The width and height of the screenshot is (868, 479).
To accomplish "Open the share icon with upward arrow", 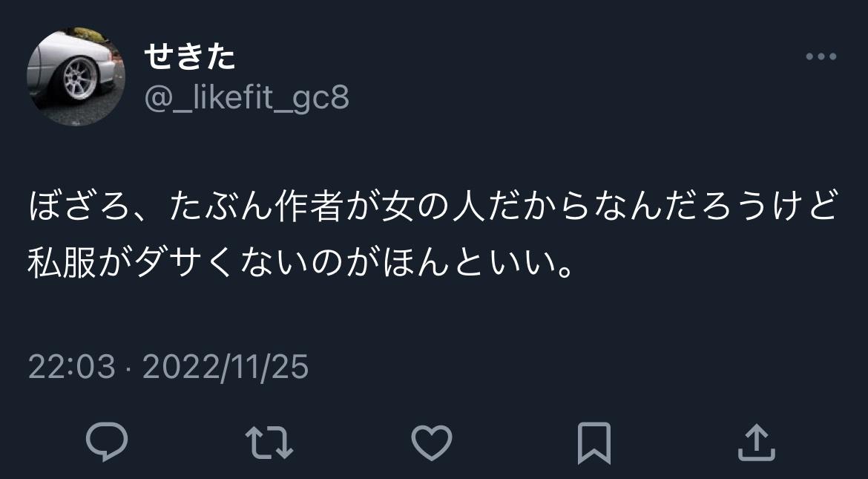I will [x=757, y=443].
